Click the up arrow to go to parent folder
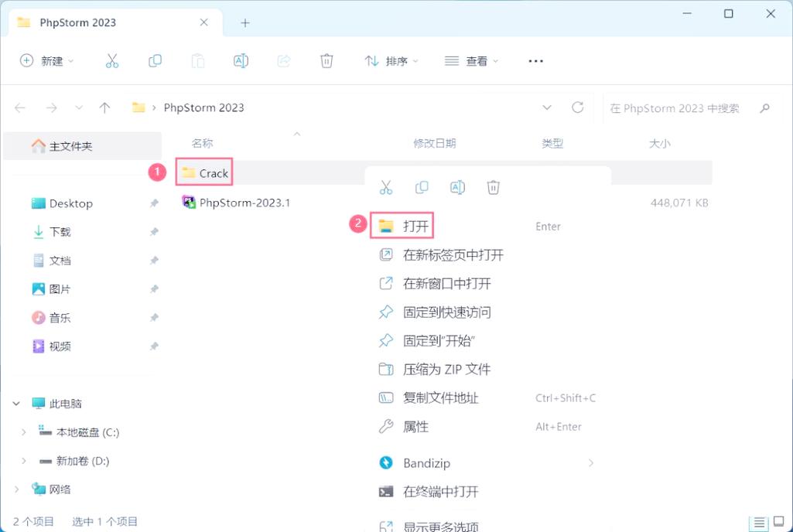 coord(104,107)
